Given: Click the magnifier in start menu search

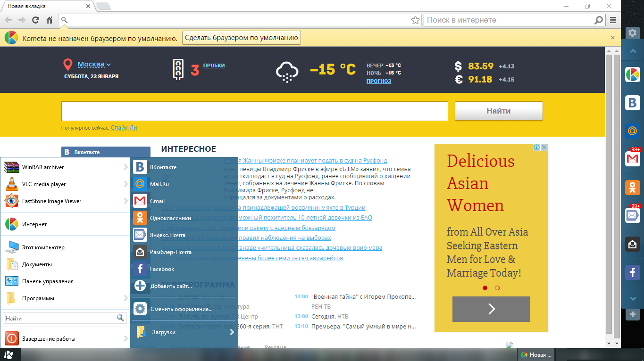Looking at the screenshot, I should point(120,318).
